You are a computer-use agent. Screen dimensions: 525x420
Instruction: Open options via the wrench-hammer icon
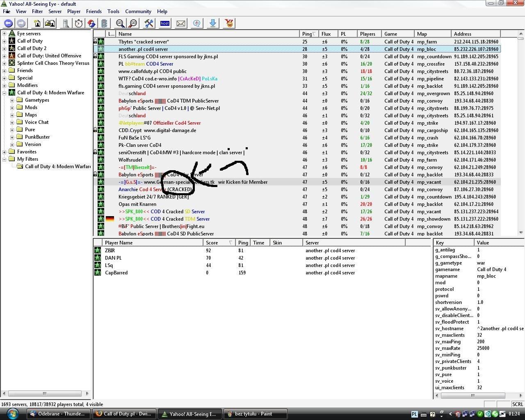pyautogui.click(x=149, y=23)
